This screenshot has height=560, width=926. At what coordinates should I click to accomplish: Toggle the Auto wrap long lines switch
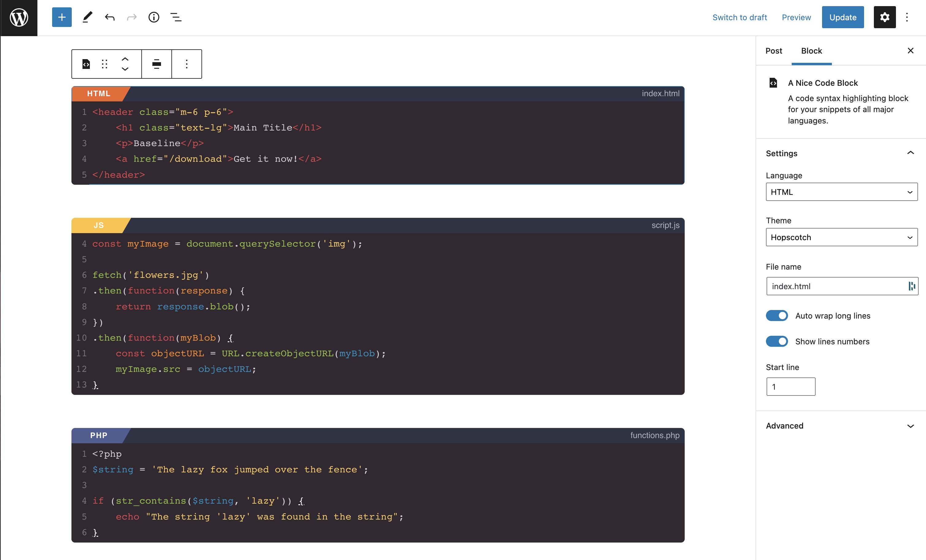click(777, 315)
